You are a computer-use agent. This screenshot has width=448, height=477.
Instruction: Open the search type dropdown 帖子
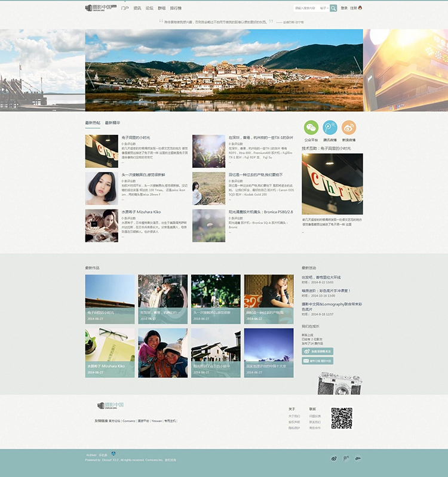pos(324,8)
